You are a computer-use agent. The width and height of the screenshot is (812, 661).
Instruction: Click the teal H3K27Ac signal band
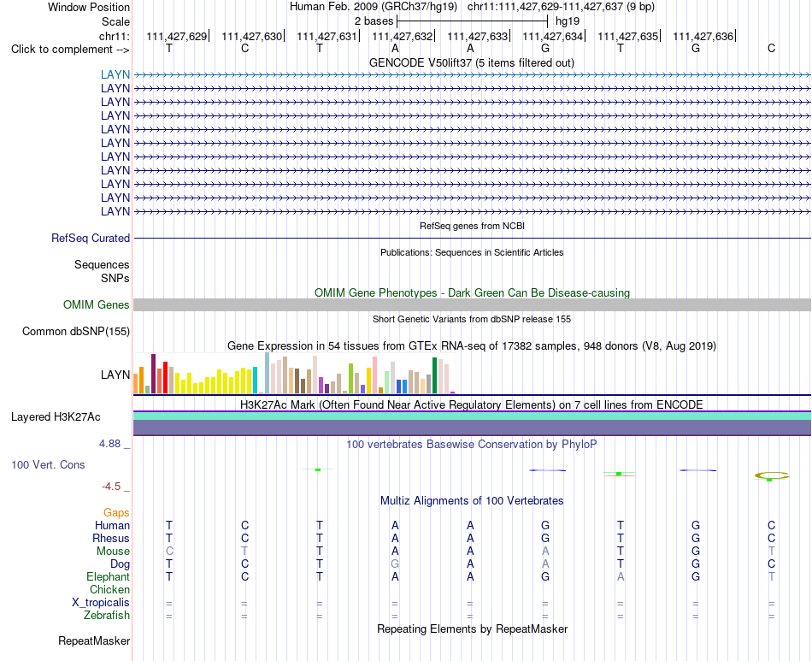click(x=472, y=416)
